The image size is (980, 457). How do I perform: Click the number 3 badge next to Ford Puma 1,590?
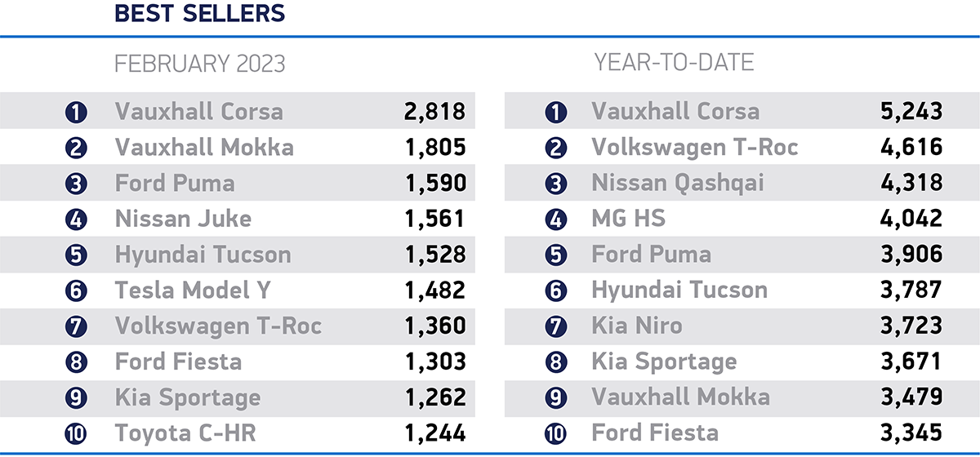76,184
